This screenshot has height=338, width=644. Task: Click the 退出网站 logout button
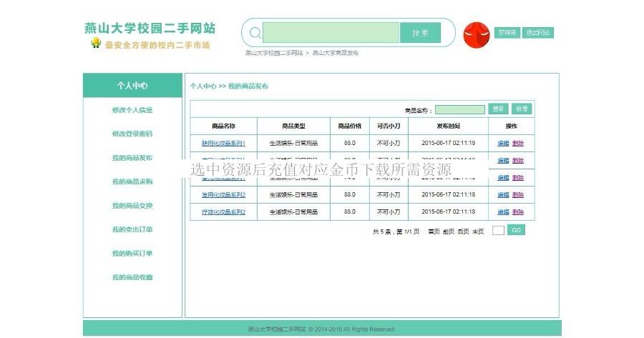coord(538,32)
